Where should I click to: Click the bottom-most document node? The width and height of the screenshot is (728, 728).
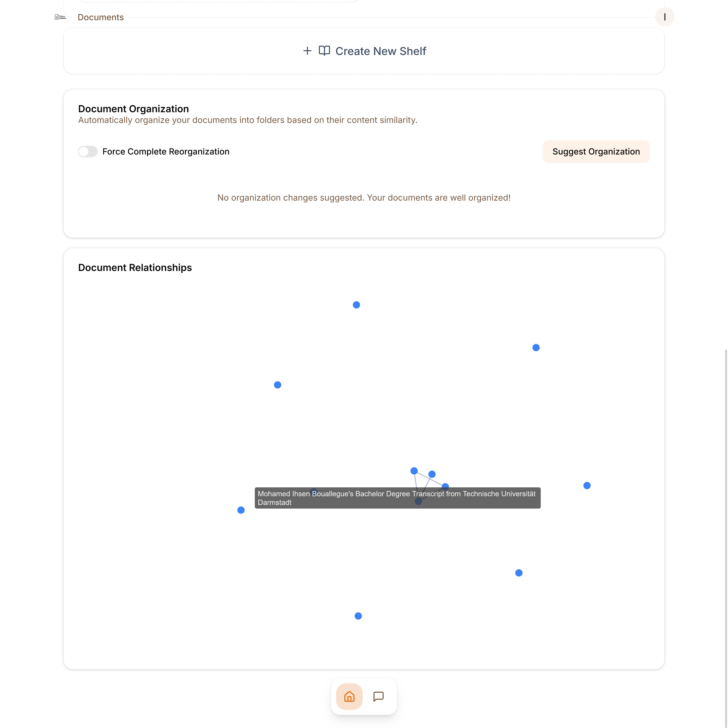pyautogui.click(x=358, y=616)
